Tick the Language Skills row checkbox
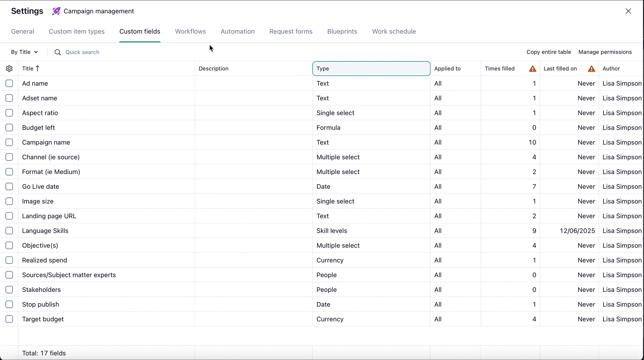 tap(9, 231)
